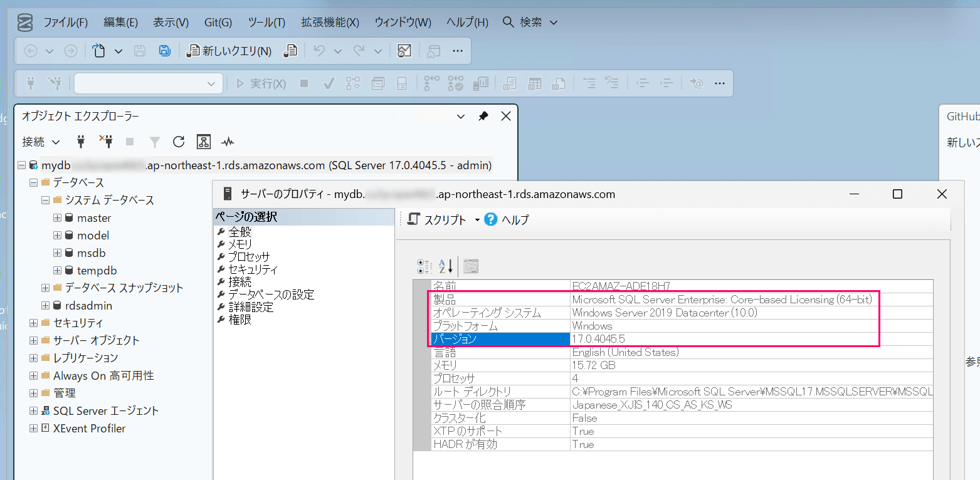This screenshot has width=980, height=480.
Task: Open the 表示(V) menu
Action: pyautogui.click(x=171, y=23)
